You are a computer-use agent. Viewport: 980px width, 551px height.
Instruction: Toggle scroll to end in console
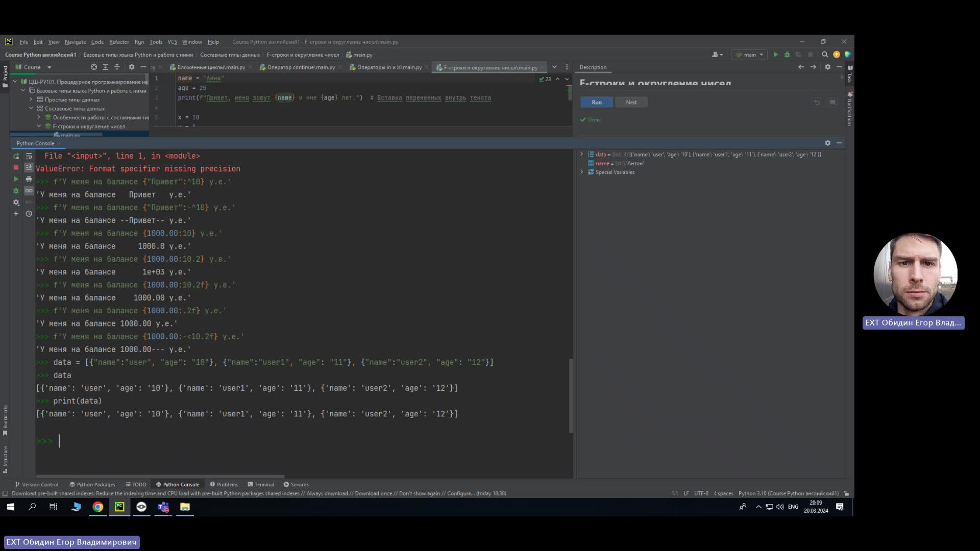pos(29,168)
